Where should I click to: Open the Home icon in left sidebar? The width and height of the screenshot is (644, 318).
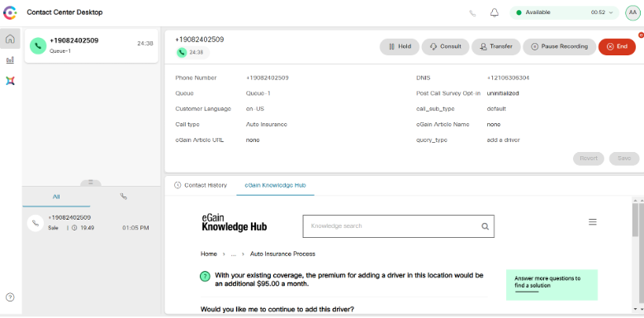point(10,39)
